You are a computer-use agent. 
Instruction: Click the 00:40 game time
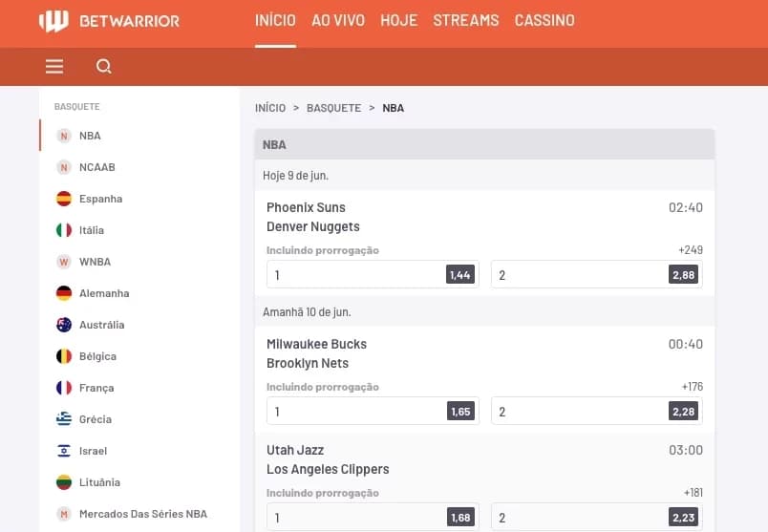tap(686, 344)
